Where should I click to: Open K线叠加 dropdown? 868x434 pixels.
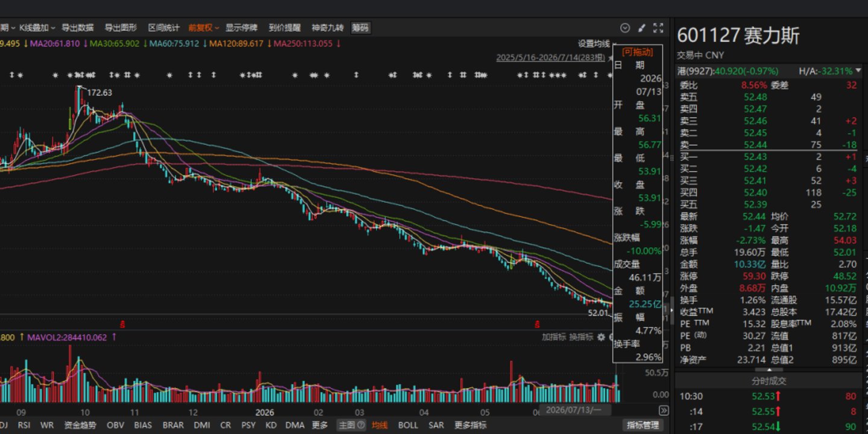click(x=37, y=28)
